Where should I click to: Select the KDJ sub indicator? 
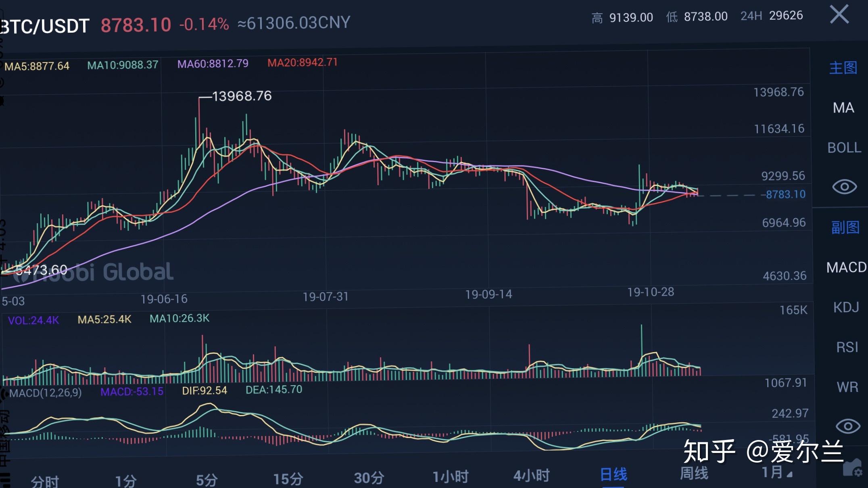click(846, 307)
